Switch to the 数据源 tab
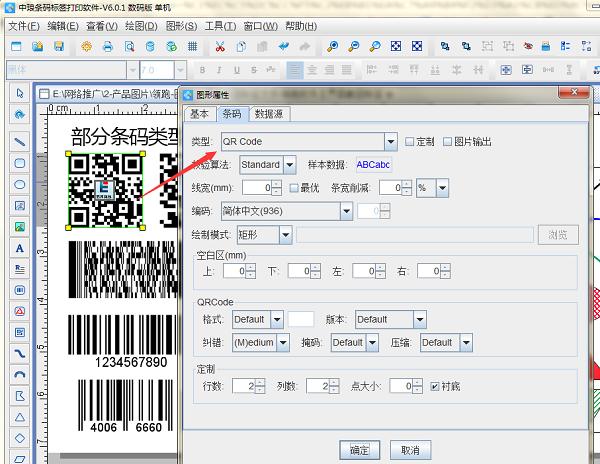 [270, 114]
